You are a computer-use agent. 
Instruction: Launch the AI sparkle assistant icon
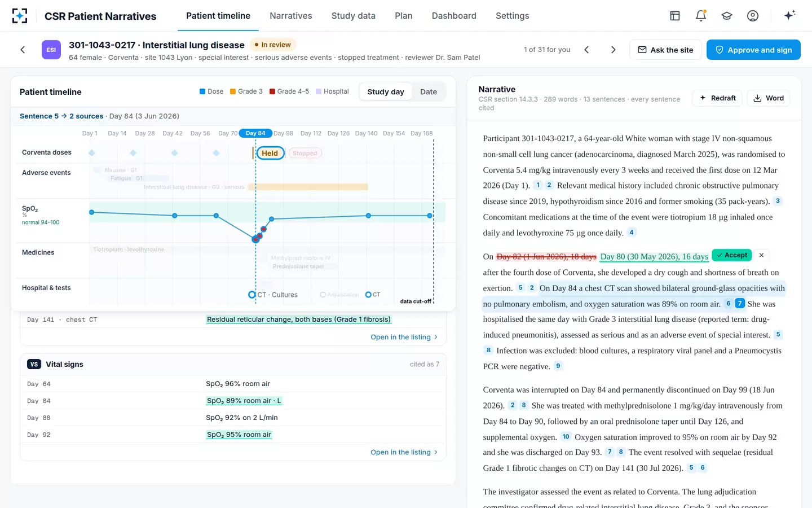point(789,15)
